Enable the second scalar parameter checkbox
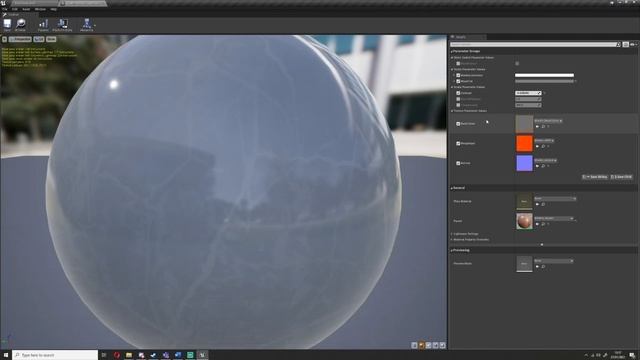 458,99
